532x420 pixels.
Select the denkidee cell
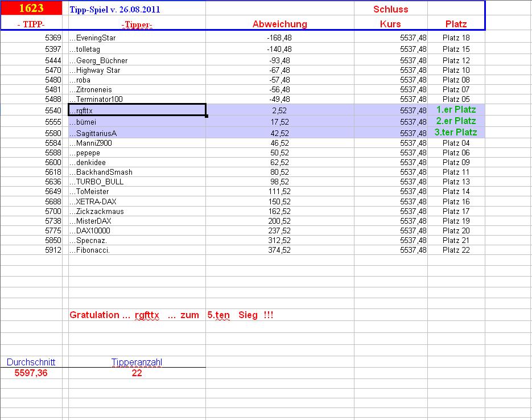137,162
